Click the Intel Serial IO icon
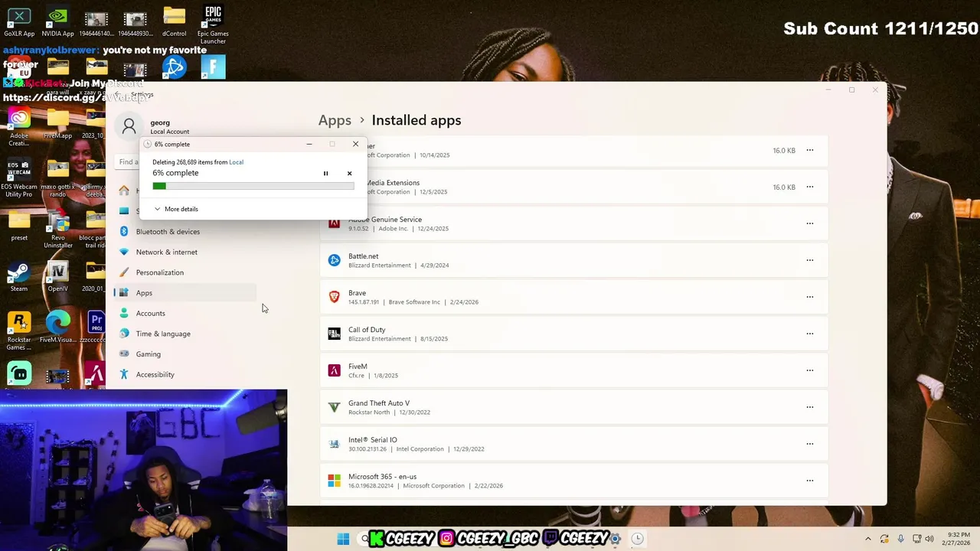This screenshot has width=980, height=551. (x=334, y=444)
